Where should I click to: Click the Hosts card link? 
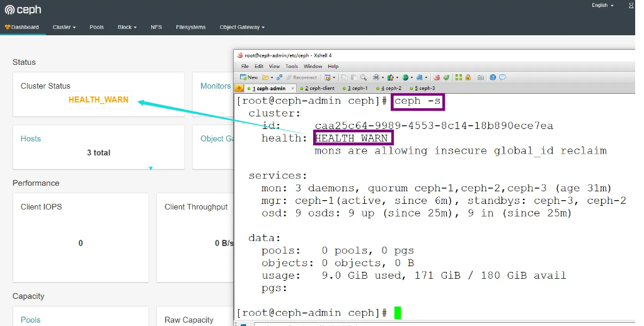(x=31, y=138)
